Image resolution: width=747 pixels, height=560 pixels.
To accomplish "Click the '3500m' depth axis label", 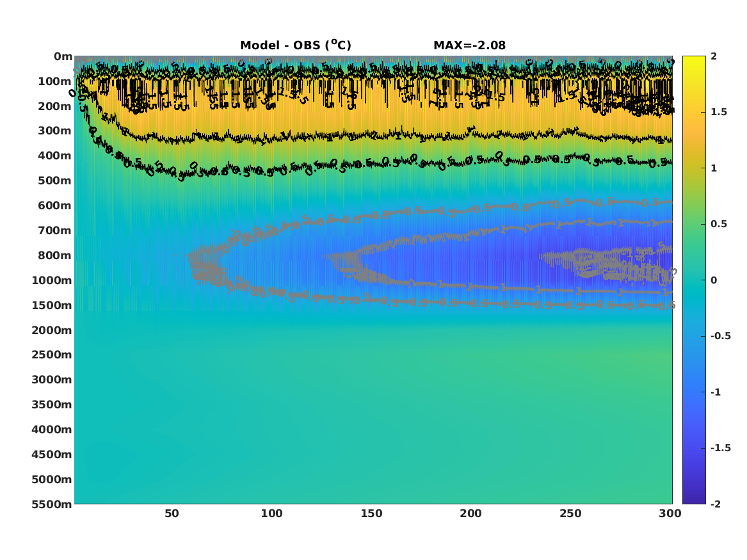I will click(x=52, y=404).
